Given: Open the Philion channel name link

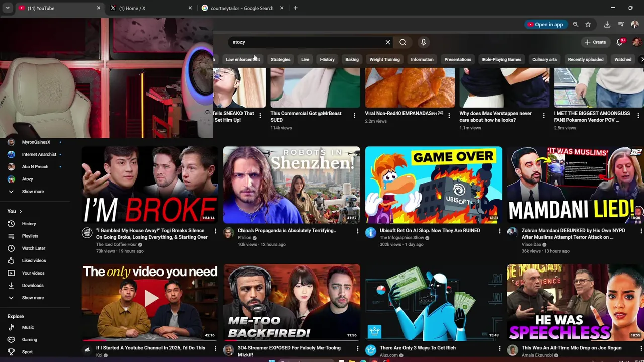Looking at the screenshot, I should pos(245,238).
